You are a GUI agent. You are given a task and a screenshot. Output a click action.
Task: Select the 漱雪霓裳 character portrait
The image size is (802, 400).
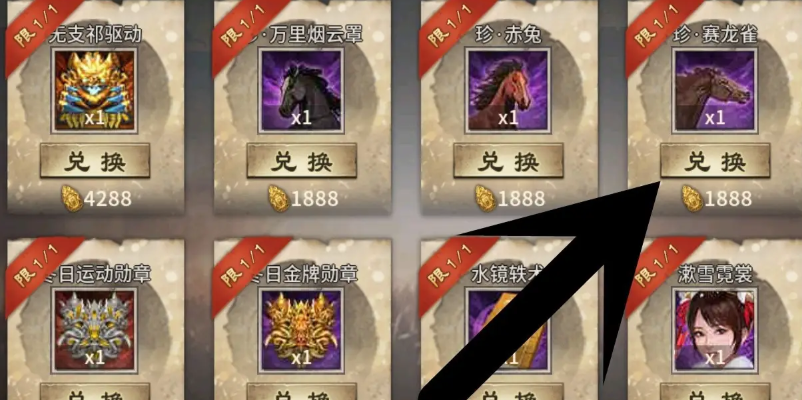[x=715, y=330]
